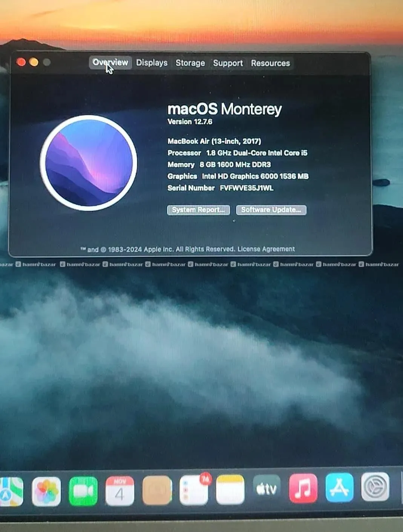Click the macOS Monterey logo image
403x532 pixels.
tap(89, 163)
